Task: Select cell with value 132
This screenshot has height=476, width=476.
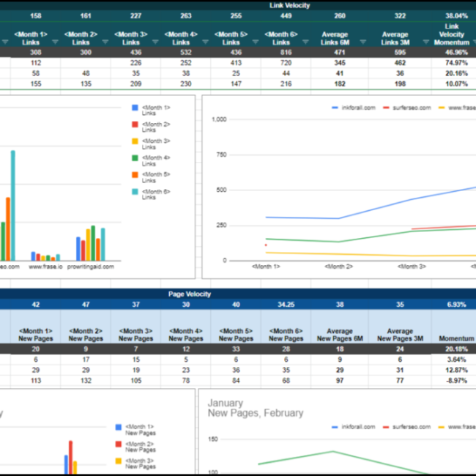Action: tap(86, 381)
